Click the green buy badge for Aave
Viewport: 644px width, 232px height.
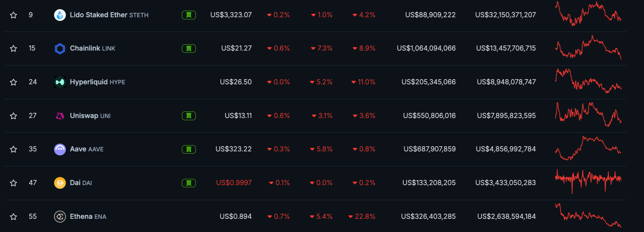click(x=189, y=149)
